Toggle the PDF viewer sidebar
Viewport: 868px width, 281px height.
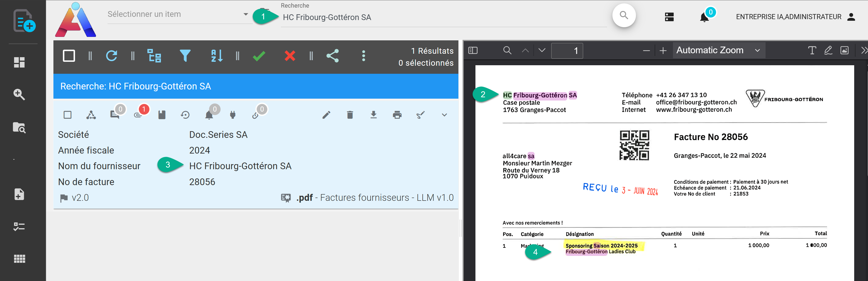(x=473, y=51)
